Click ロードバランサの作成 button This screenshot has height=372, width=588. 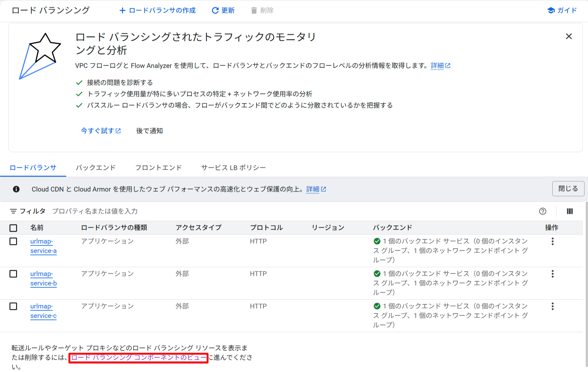(x=157, y=10)
